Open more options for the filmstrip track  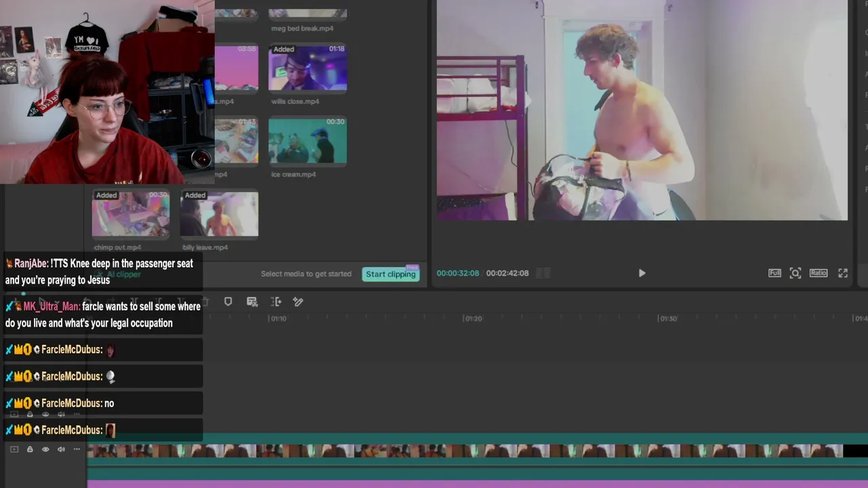[x=77, y=449]
